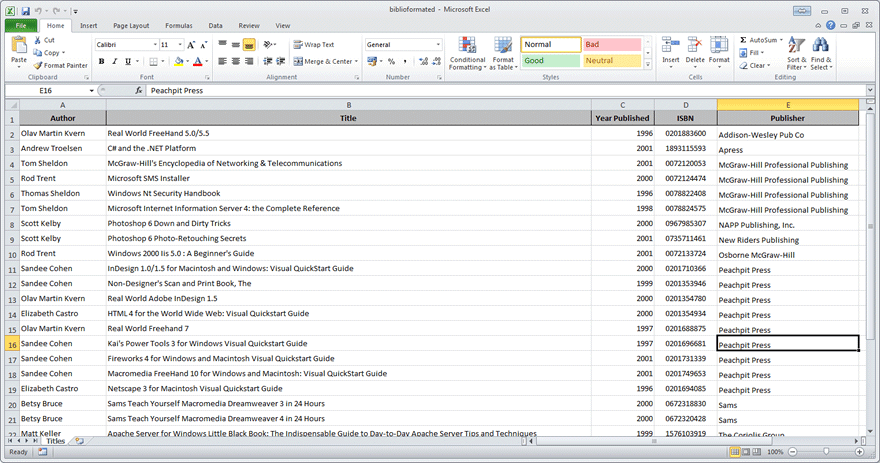
Task: Toggle Underline formatting
Action: [x=128, y=61]
